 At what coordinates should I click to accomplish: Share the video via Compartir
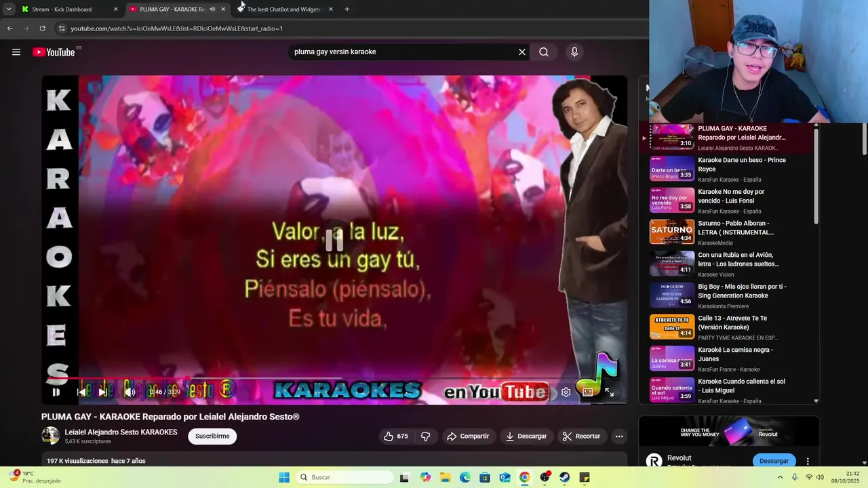[468, 436]
